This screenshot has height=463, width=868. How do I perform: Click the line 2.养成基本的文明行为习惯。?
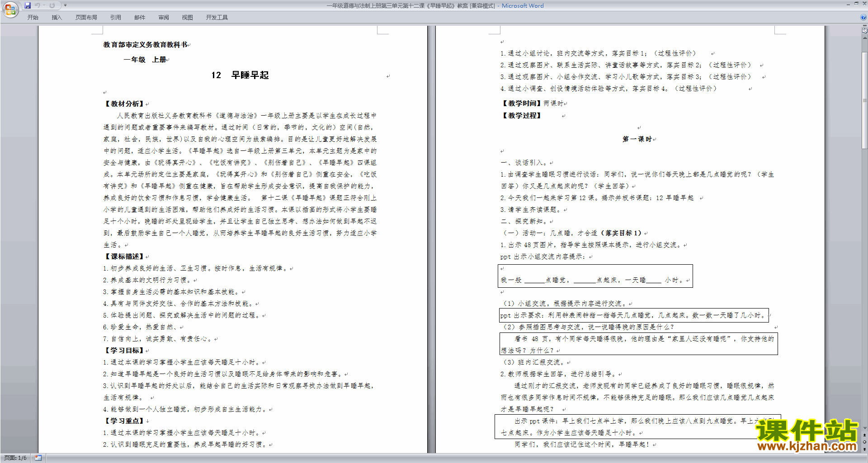tap(147, 280)
